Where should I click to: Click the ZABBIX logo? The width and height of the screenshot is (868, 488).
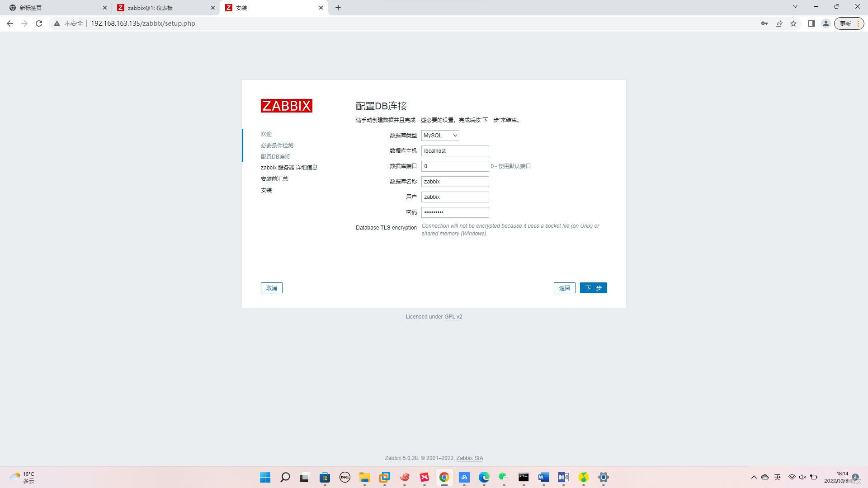tap(286, 106)
